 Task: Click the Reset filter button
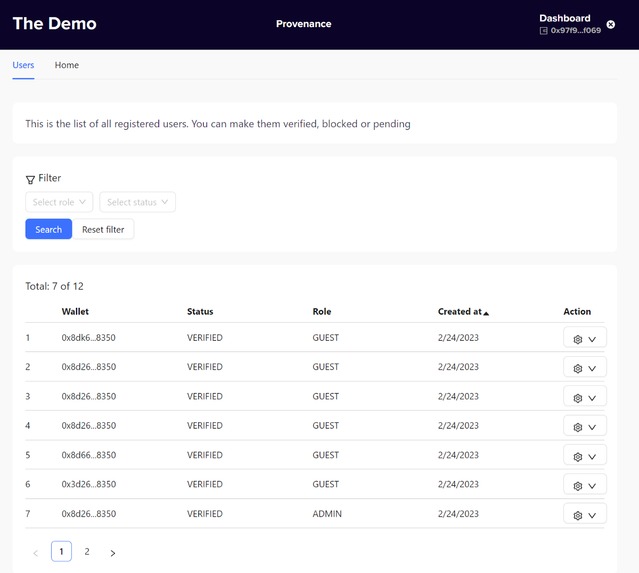103,229
